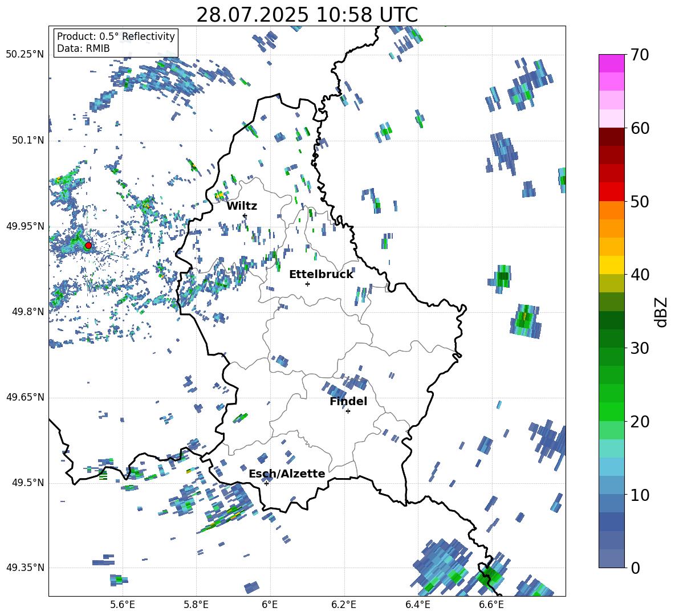Viewport: 675px width, 616px height.
Task: Click the dark blue colorbar segment below 10
Action: [x=611, y=521]
